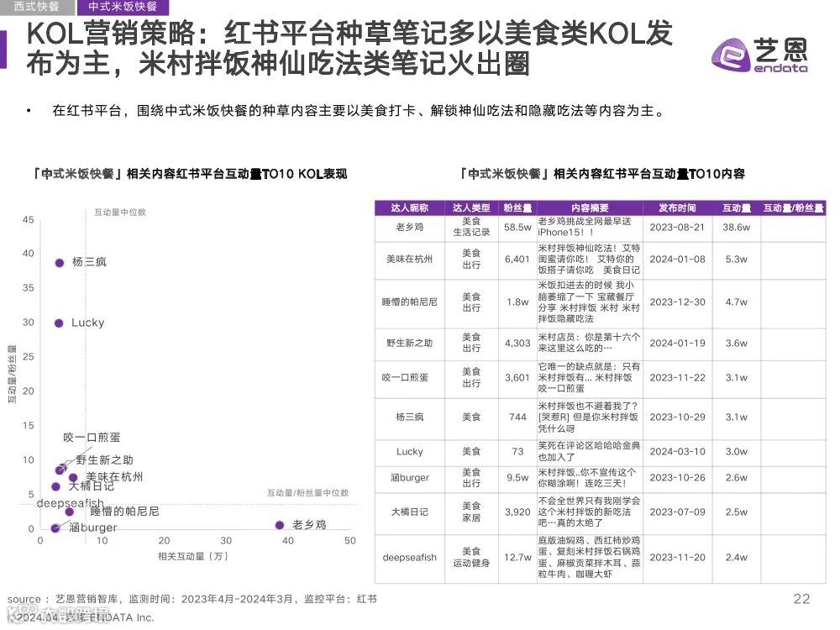The width and height of the screenshot is (840, 630).
Task: Click the 野生新之助 name cell
Action: pos(409,344)
